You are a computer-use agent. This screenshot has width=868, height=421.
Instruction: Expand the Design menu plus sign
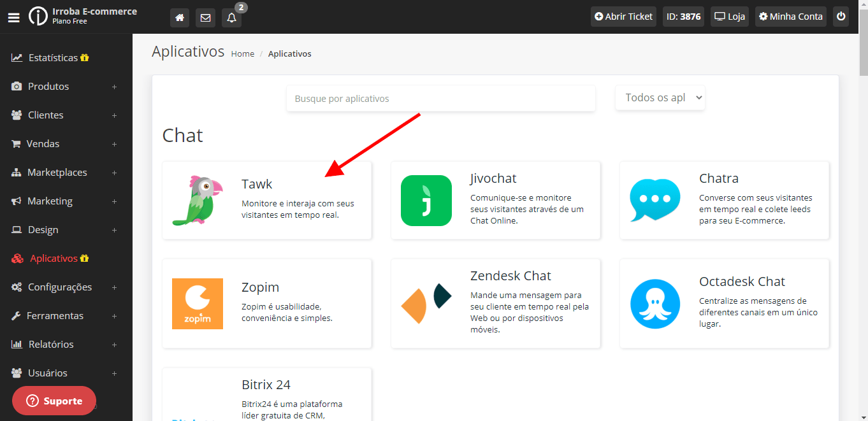point(115,230)
